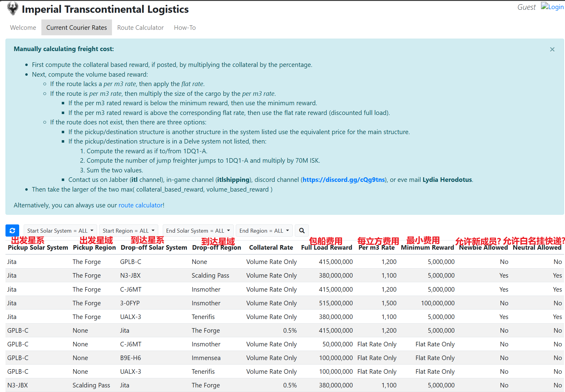The width and height of the screenshot is (565, 392).
Task: Follow the route calculator link
Action: 141,205
